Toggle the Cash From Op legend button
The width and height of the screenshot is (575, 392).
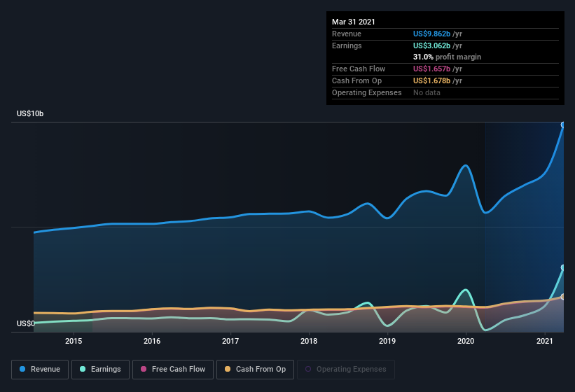[255, 370]
